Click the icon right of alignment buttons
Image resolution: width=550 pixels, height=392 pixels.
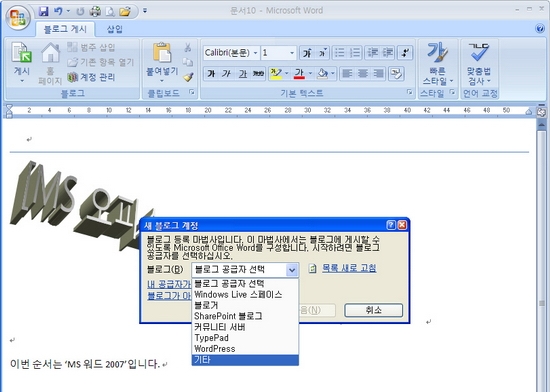click(397, 74)
